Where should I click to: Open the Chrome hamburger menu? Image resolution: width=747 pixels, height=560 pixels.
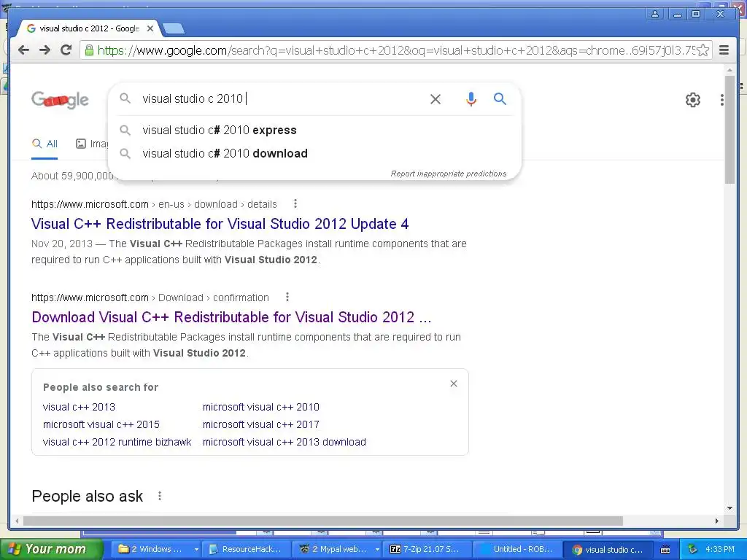(724, 50)
